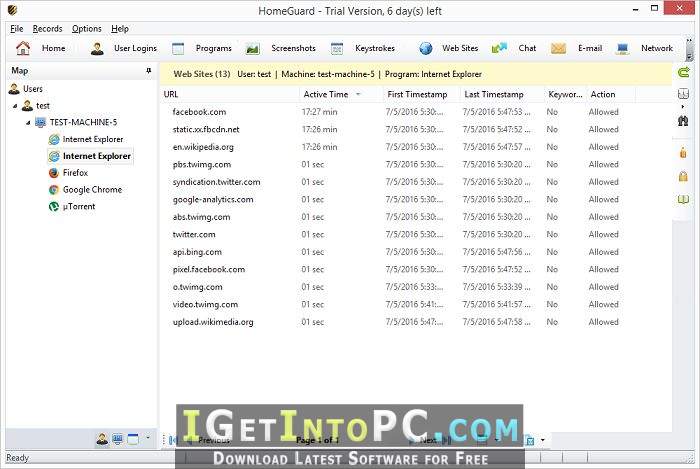
Task: Open the User Logins view
Action: [124, 48]
